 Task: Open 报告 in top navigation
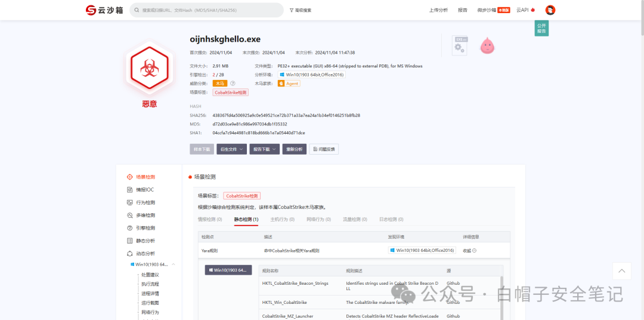coord(463,10)
